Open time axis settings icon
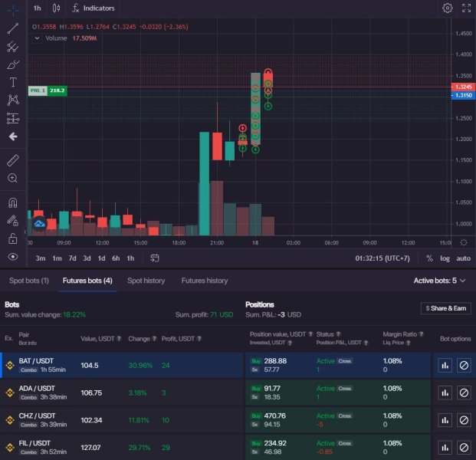The height and width of the screenshot is (460, 476). [x=464, y=242]
